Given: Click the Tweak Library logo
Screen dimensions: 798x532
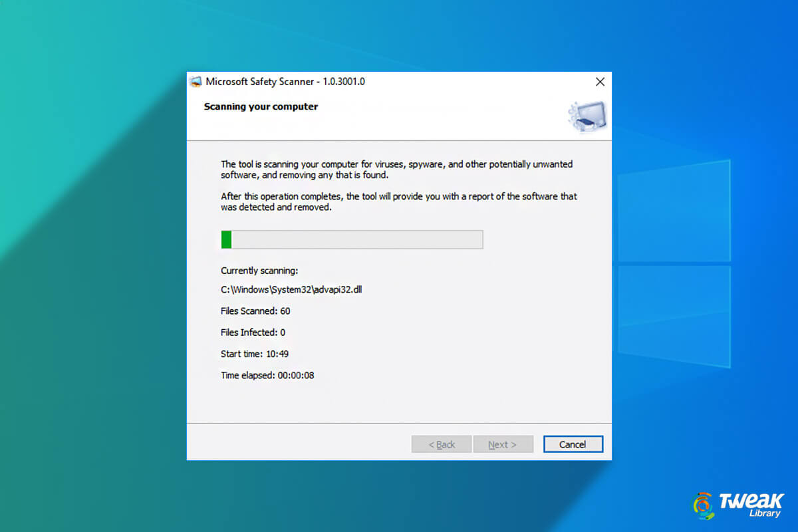Looking at the screenshot, I should 738,505.
